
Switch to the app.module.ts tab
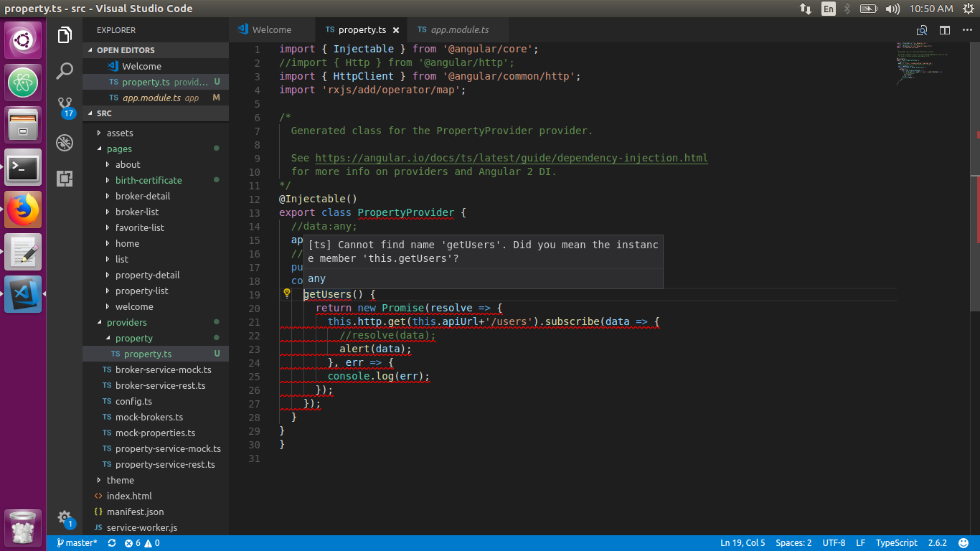[459, 30]
